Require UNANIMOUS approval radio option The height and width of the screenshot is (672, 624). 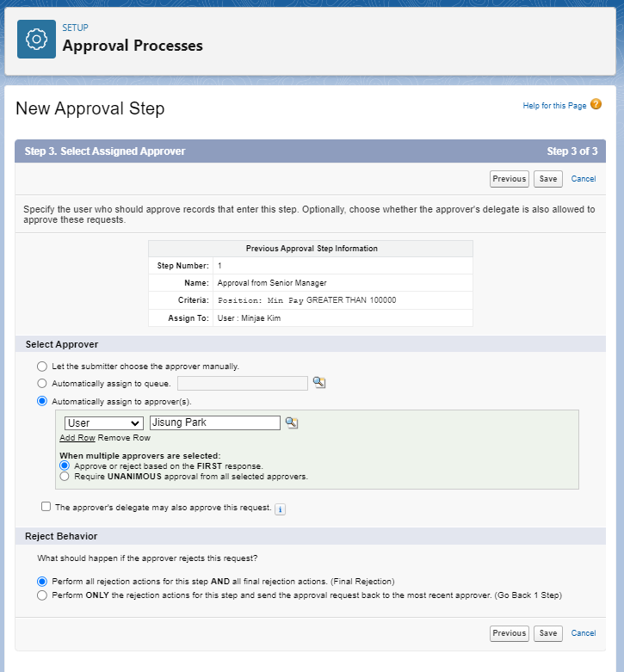pos(65,476)
